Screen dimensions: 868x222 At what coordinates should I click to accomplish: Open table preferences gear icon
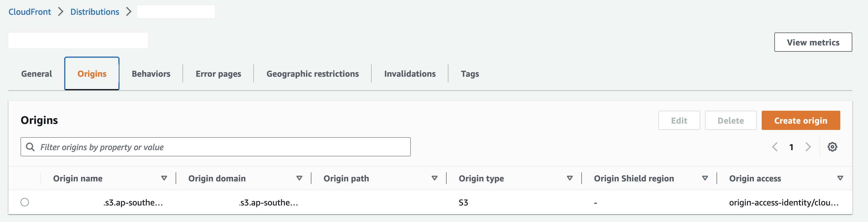(x=832, y=147)
